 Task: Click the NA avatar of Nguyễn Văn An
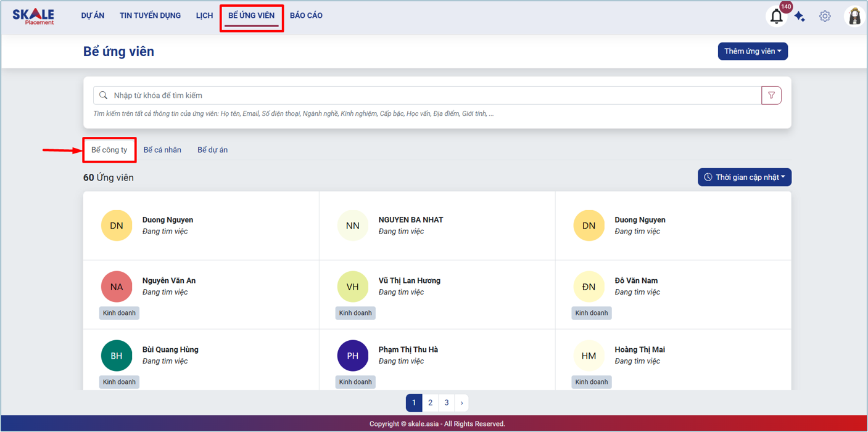tap(117, 287)
